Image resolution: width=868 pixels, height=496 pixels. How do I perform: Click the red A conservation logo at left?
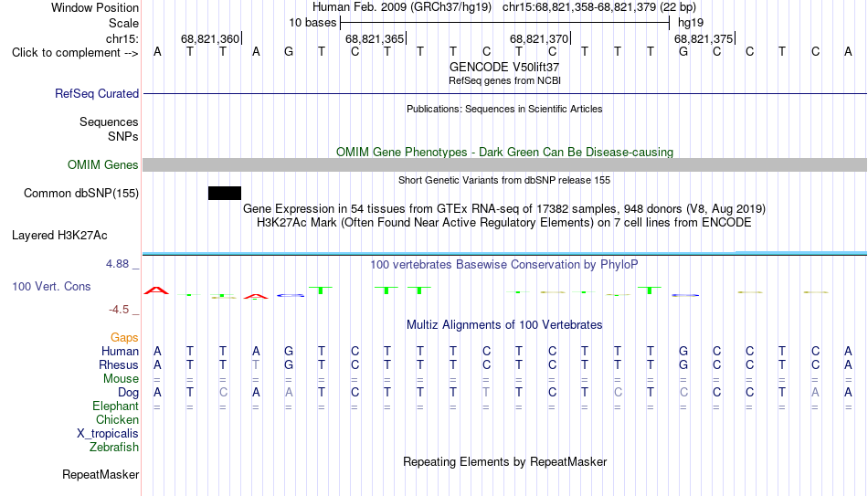tap(156, 290)
